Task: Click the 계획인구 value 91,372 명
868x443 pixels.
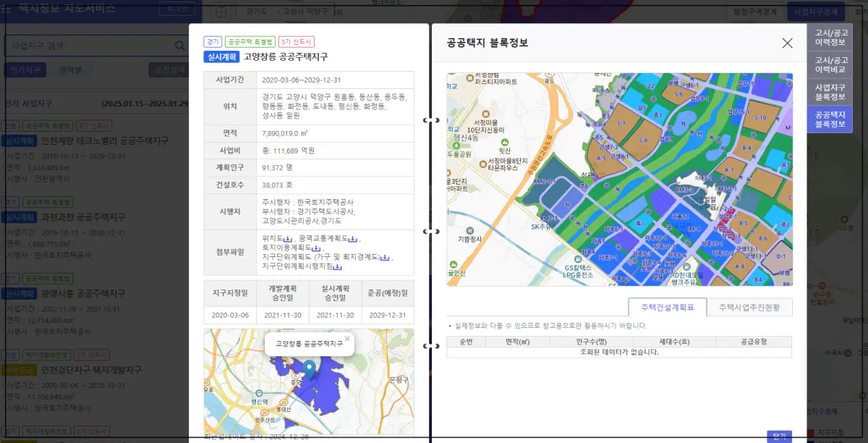Action: click(277, 167)
